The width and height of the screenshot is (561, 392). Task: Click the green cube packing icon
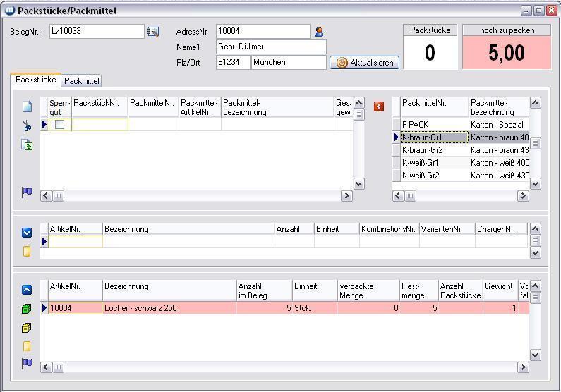click(x=27, y=309)
